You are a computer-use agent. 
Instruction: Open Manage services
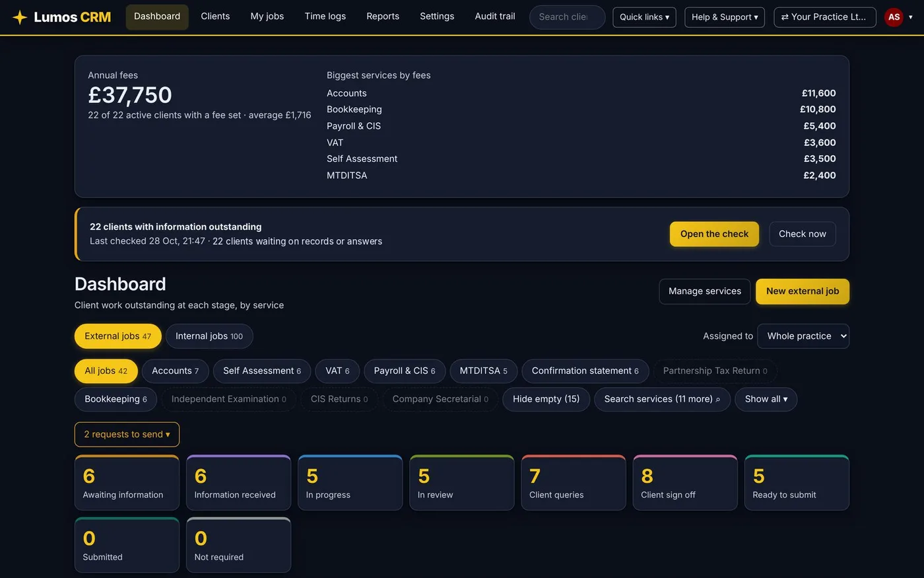coord(705,291)
